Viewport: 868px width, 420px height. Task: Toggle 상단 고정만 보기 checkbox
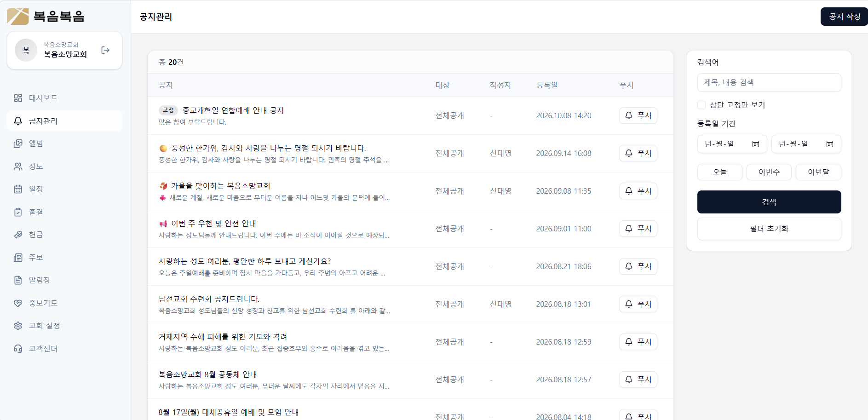click(701, 105)
